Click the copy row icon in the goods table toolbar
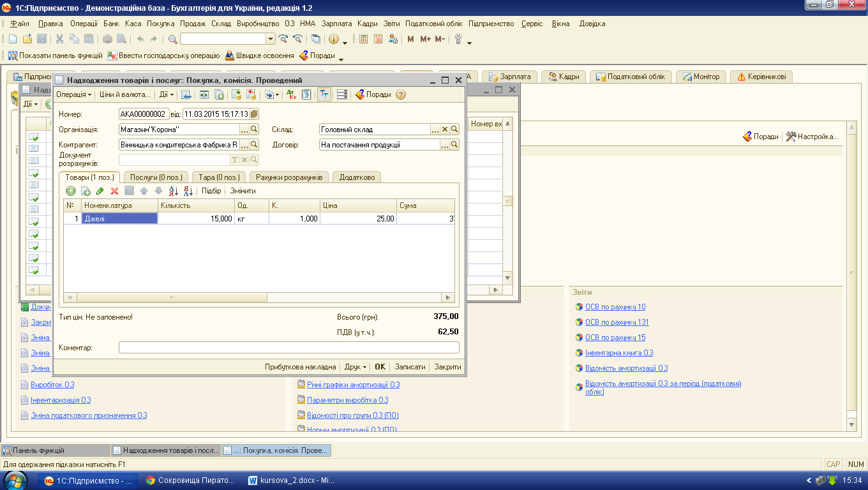Screen dimensions: 868x490 tap(86, 191)
